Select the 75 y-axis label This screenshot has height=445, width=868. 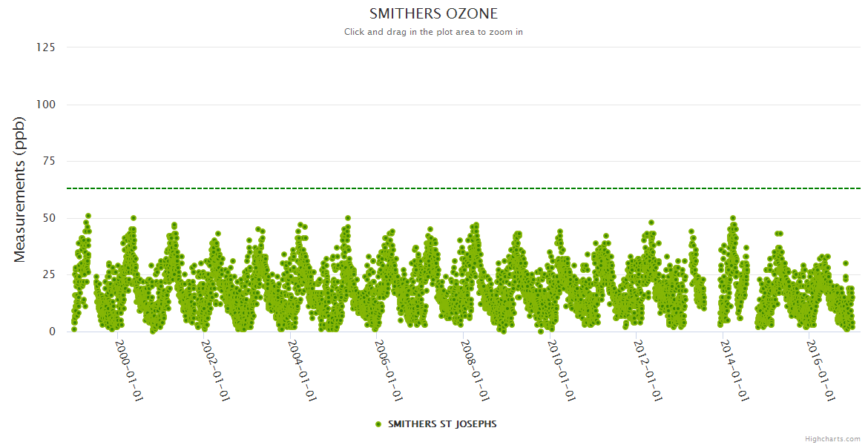48,161
